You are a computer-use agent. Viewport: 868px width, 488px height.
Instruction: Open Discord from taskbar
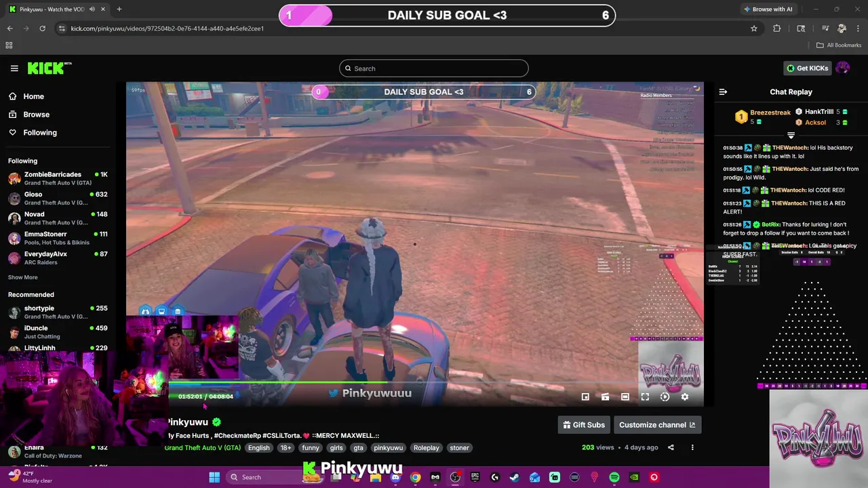click(395, 477)
